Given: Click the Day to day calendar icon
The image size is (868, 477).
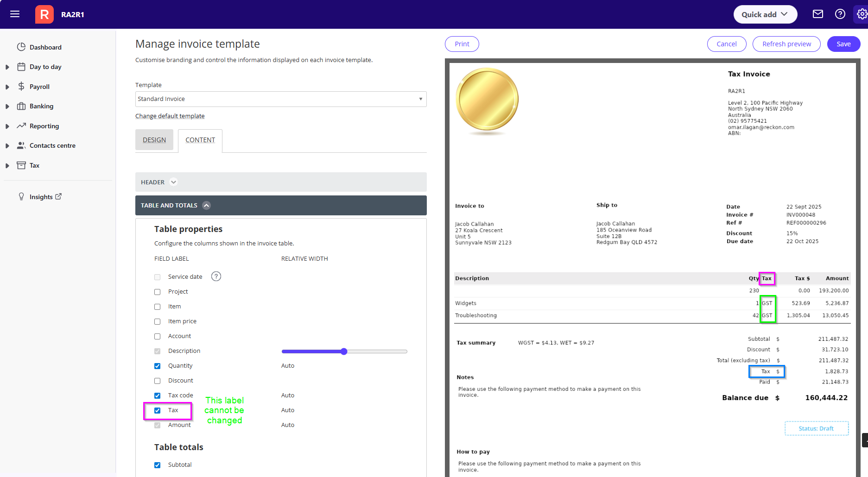Looking at the screenshot, I should click(21, 67).
